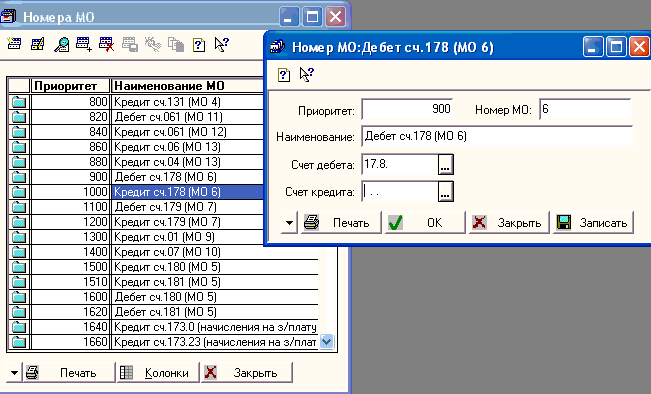Open Счет кредита ellipsis lookup button
The height and width of the screenshot is (394, 651).
tap(445, 191)
